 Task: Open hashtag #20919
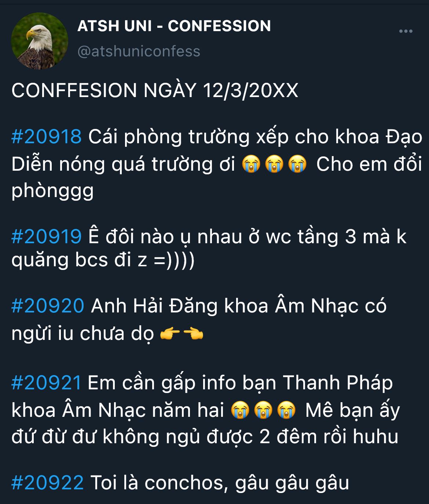(47, 236)
